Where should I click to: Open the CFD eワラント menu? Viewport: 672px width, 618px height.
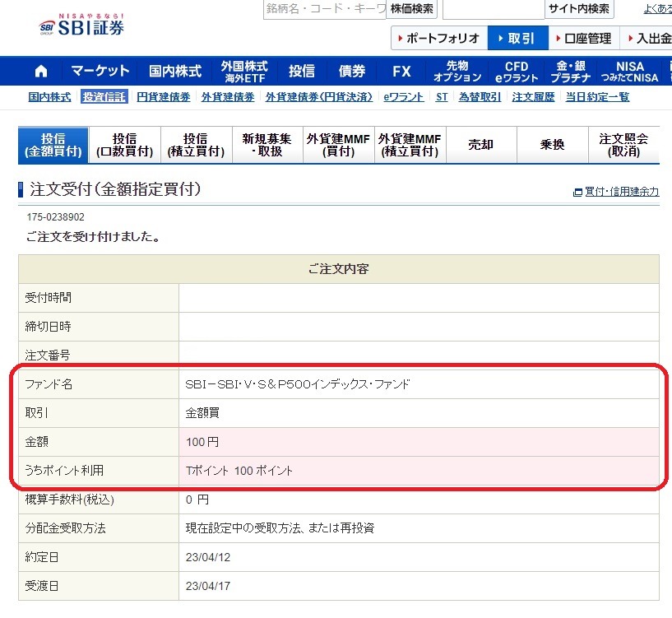517,72
